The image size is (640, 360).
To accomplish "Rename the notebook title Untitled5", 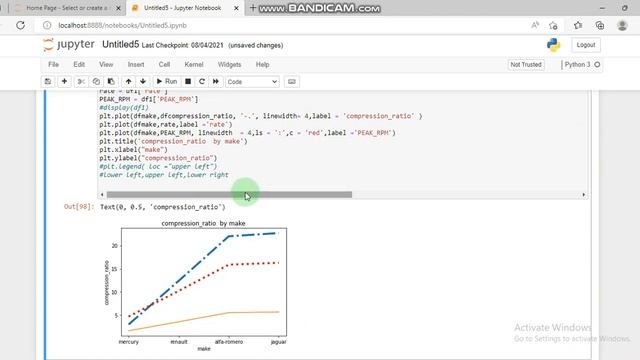I will point(120,44).
